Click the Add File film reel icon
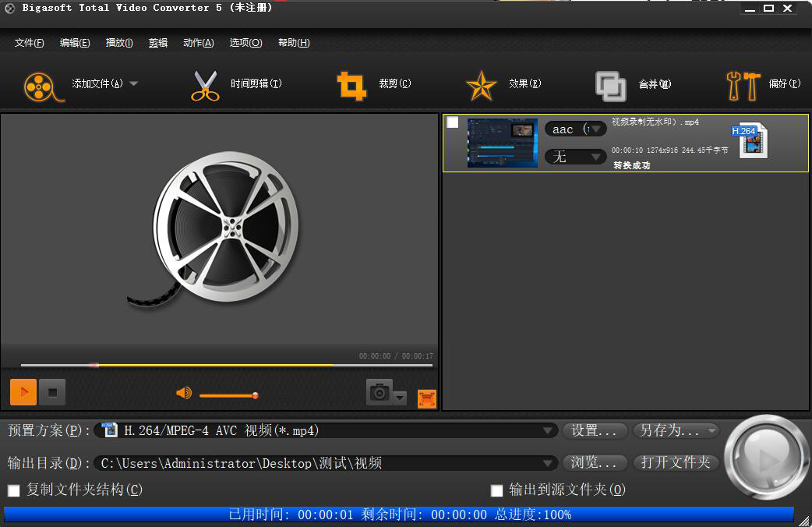Screen dimensions: 812x527 coord(44,87)
